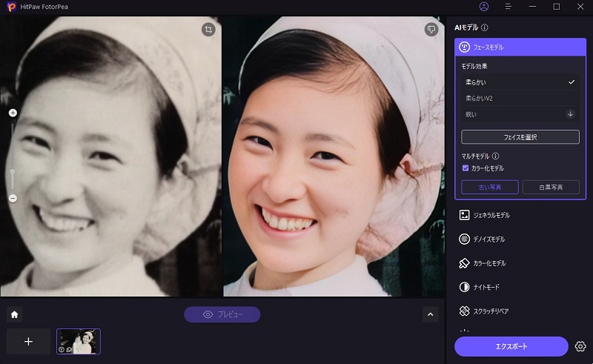Image resolution: width=593 pixels, height=364 pixels.
Task: Click the HitPaw FotorPea title text
Action: click(44, 7)
